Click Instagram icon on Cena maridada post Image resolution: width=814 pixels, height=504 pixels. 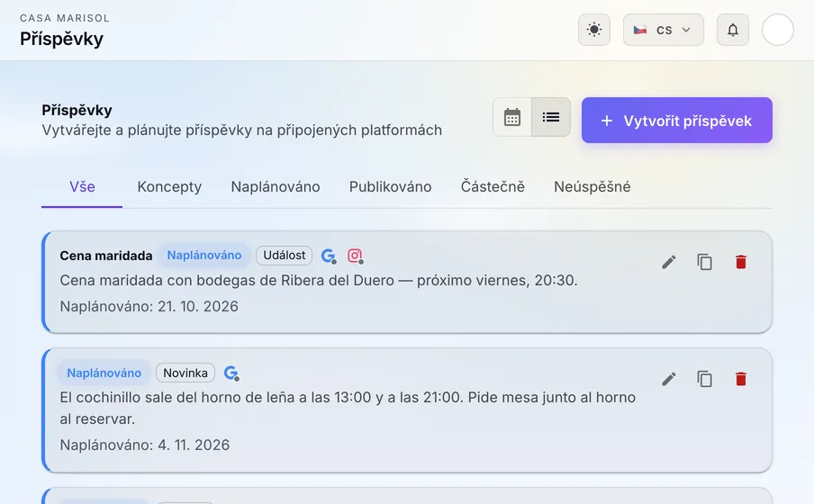tap(355, 256)
